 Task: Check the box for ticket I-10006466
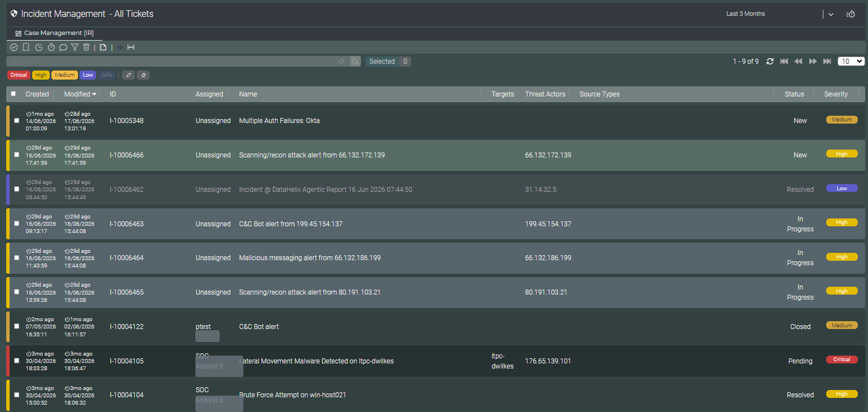[x=16, y=155]
